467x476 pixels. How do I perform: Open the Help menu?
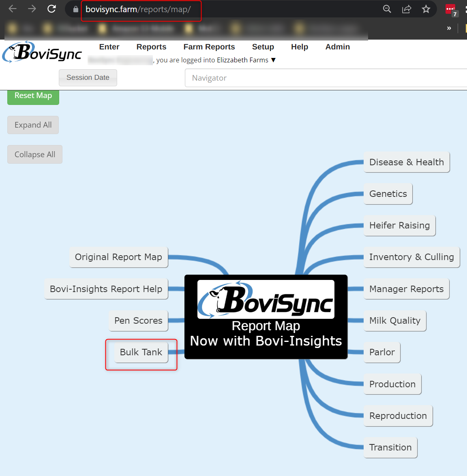pyautogui.click(x=300, y=47)
